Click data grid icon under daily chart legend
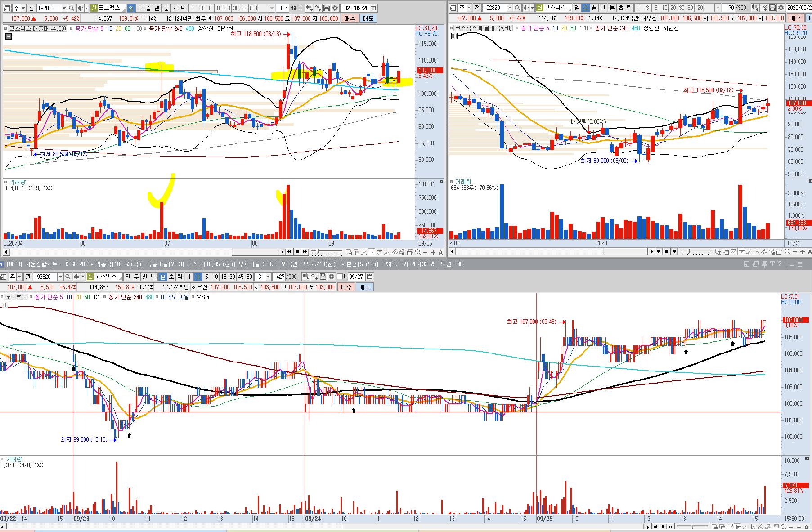 point(8,36)
